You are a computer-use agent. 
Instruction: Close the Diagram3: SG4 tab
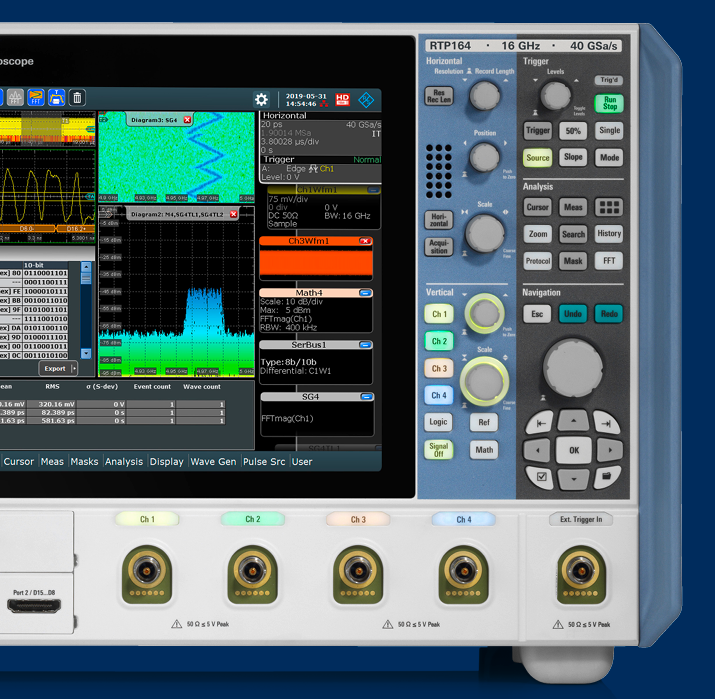(187, 119)
